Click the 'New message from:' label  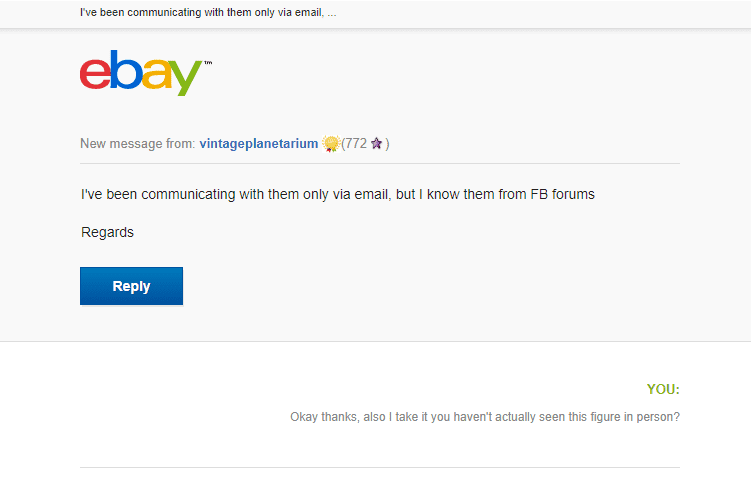point(137,144)
